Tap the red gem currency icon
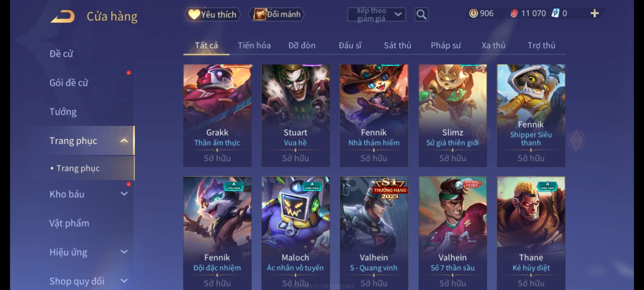This screenshot has height=290, width=644. (x=514, y=13)
